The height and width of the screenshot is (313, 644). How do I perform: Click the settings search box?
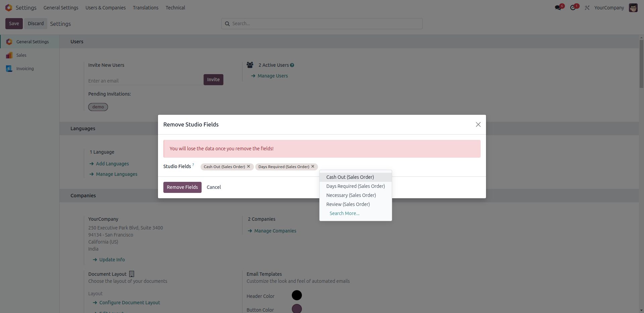pos(322,23)
